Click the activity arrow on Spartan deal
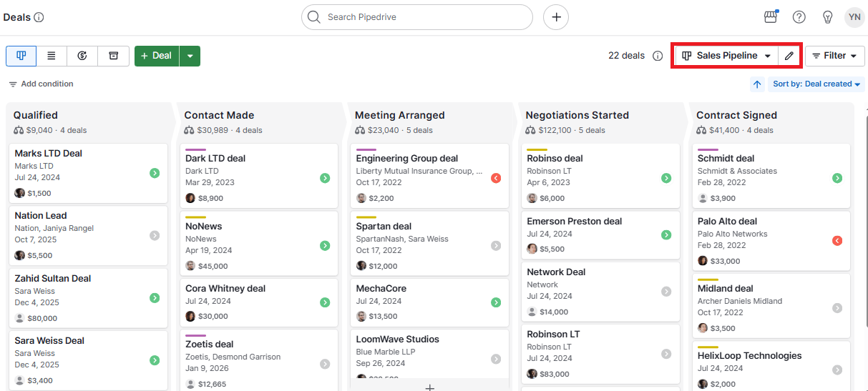The width and height of the screenshot is (868, 391). pyautogui.click(x=496, y=246)
